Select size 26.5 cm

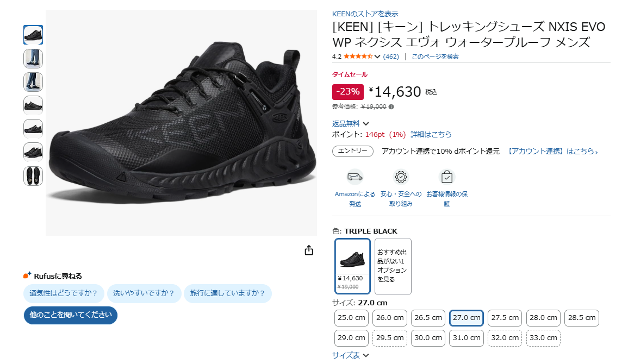(428, 318)
